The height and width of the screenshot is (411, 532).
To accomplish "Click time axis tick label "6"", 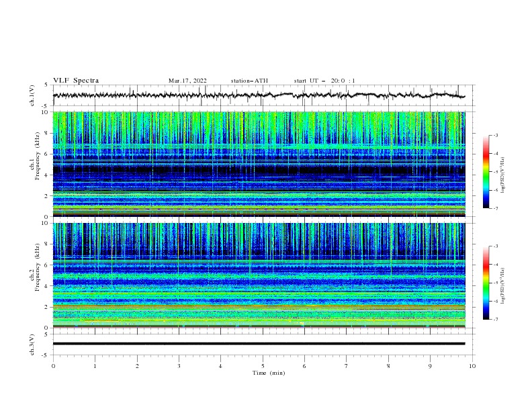I will tap(304, 366).
